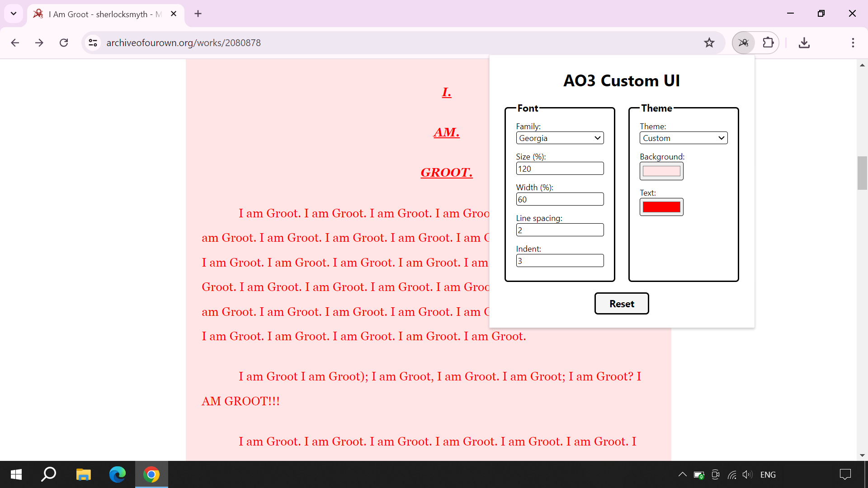
Task: Open the tab search chevron
Action: coord(13,14)
